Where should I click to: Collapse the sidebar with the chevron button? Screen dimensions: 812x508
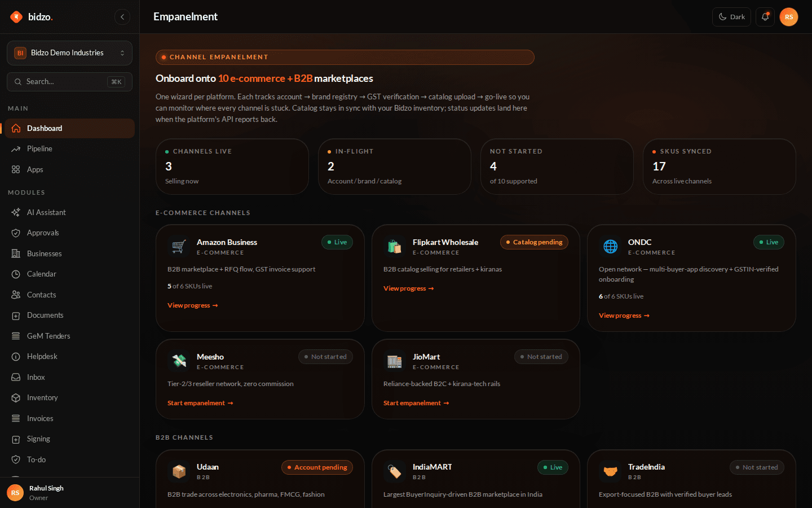click(x=122, y=17)
